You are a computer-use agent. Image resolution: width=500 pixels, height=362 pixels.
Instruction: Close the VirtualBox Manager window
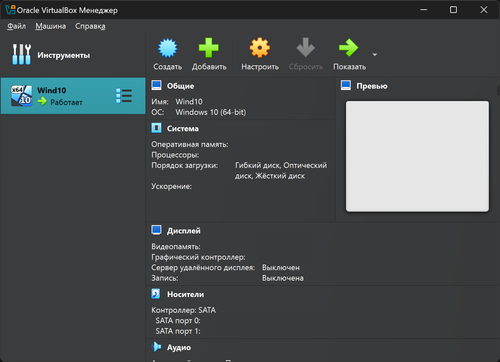[x=484, y=10]
